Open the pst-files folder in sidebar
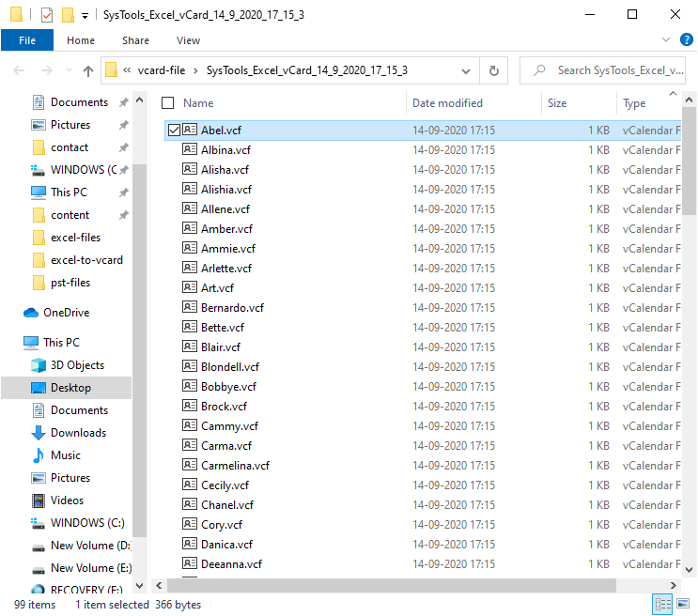The width and height of the screenshot is (698, 616). pyautogui.click(x=70, y=283)
